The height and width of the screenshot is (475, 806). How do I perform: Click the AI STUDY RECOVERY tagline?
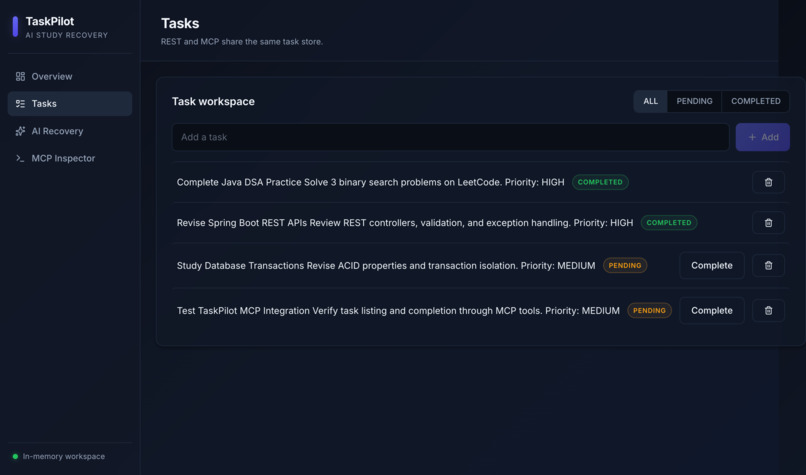pos(67,35)
